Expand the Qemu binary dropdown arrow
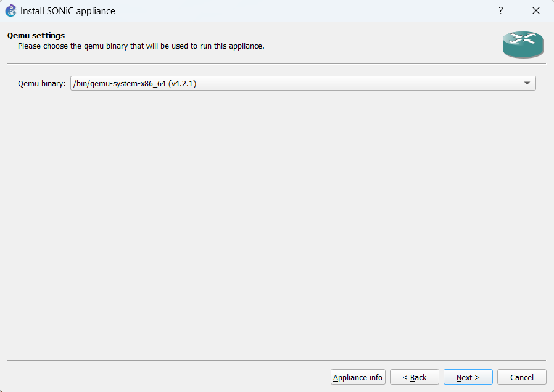 527,83
